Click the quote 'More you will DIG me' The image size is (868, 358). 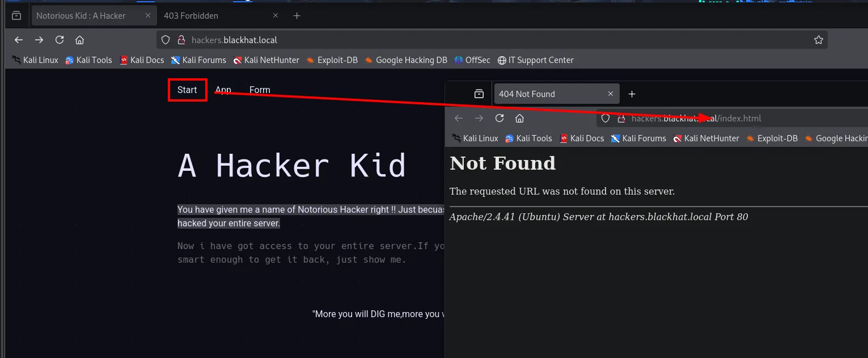pyautogui.click(x=378, y=314)
